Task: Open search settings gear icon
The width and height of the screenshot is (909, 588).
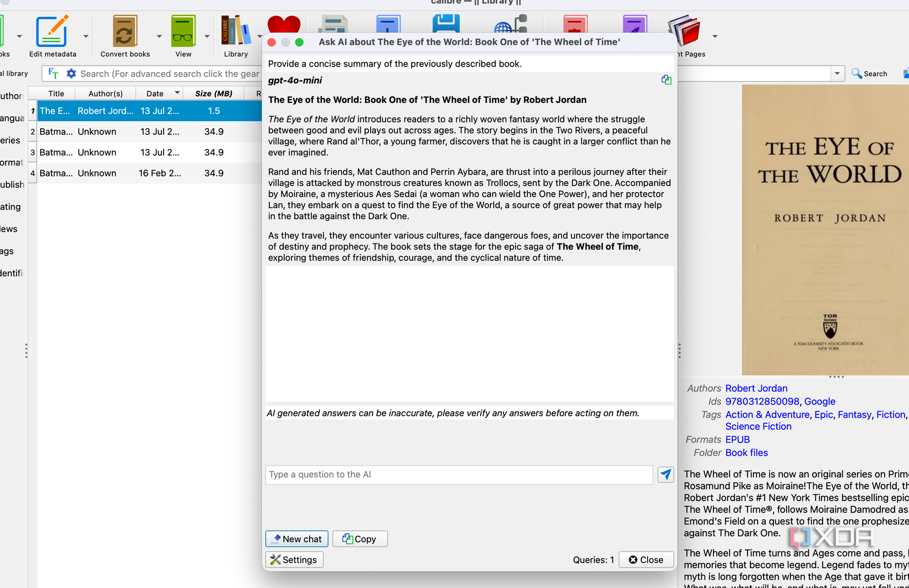Action: coord(71,73)
